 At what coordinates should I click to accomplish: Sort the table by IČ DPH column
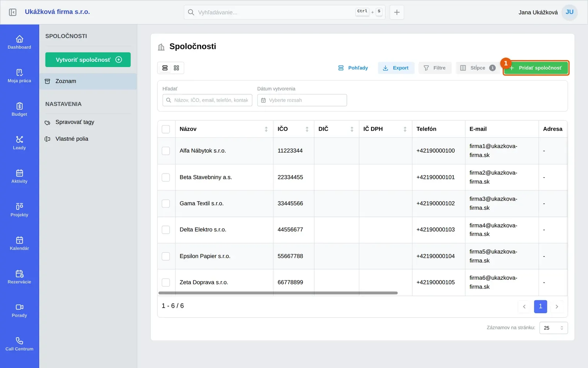click(x=405, y=129)
